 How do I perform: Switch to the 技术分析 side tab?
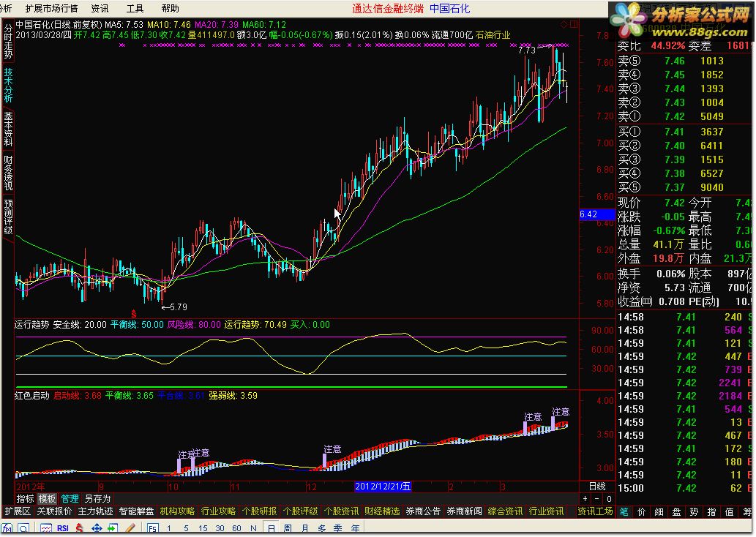(8, 86)
